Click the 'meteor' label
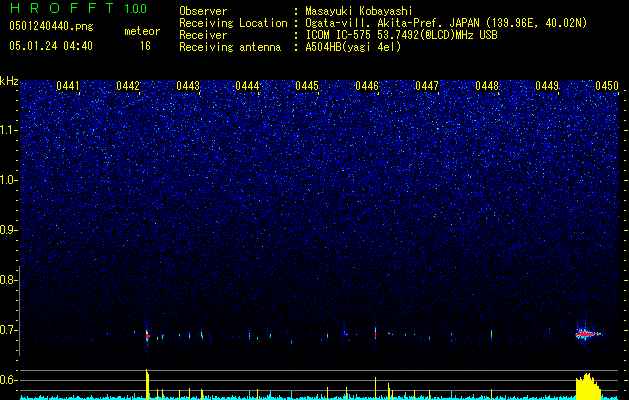 (142, 31)
